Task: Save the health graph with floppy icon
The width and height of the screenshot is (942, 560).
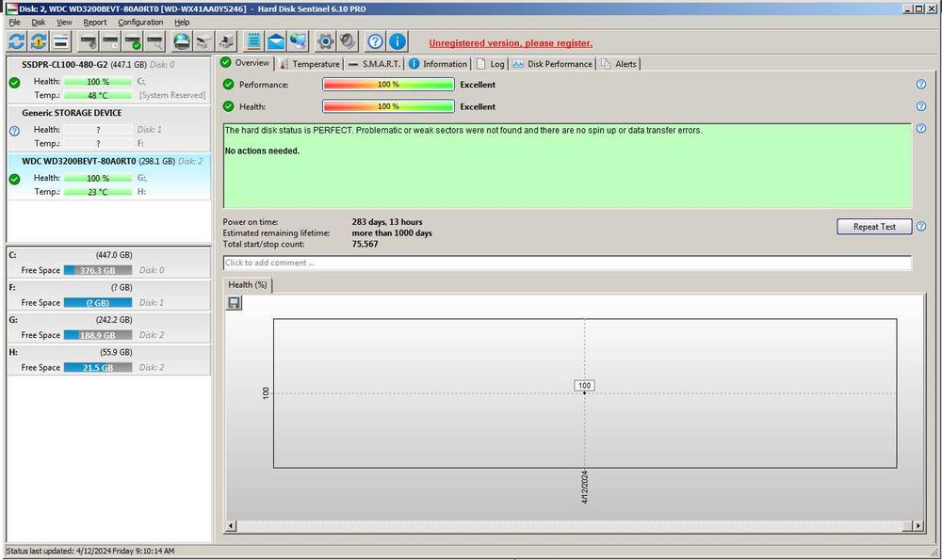Action: tap(235, 303)
